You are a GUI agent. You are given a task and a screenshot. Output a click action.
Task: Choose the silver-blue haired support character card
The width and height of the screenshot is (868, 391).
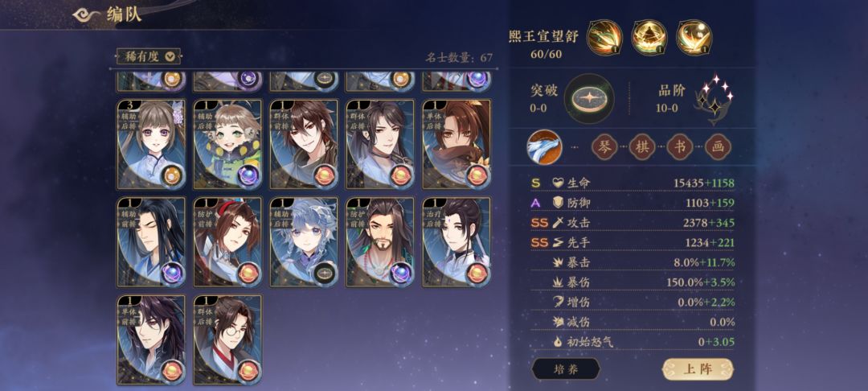pyautogui.click(x=304, y=242)
